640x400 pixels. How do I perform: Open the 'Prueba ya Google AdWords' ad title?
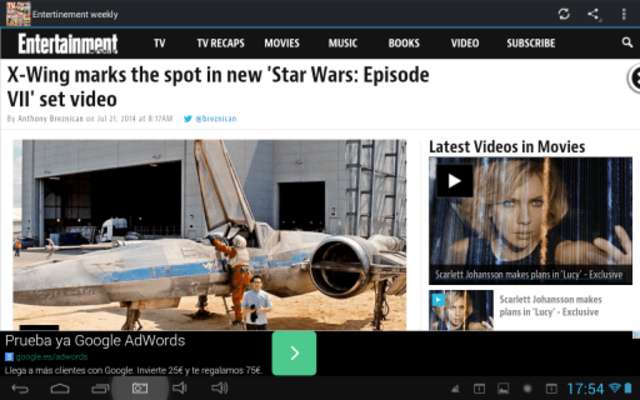coord(95,341)
